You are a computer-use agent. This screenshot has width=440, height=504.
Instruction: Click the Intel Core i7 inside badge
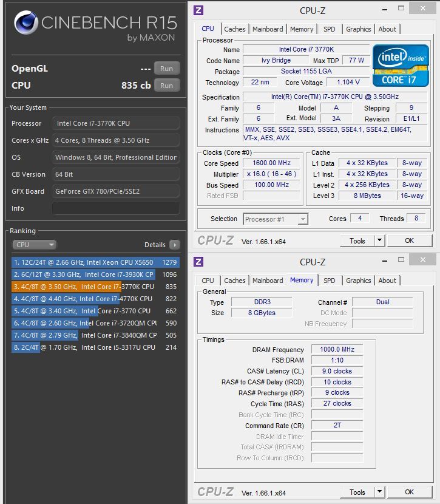pyautogui.click(x=401, y=66)
